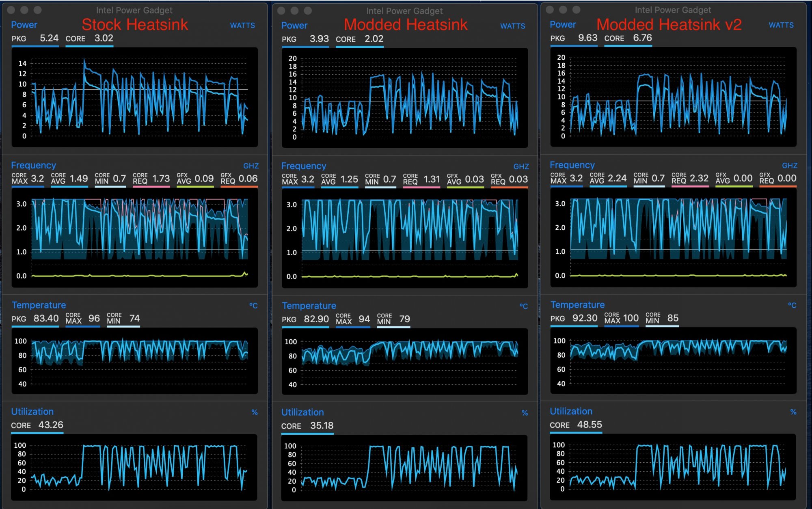Click the Frequency heading in Stock Heatsink window
Viewport: 812px width, 509px height.
coord(33,165)
